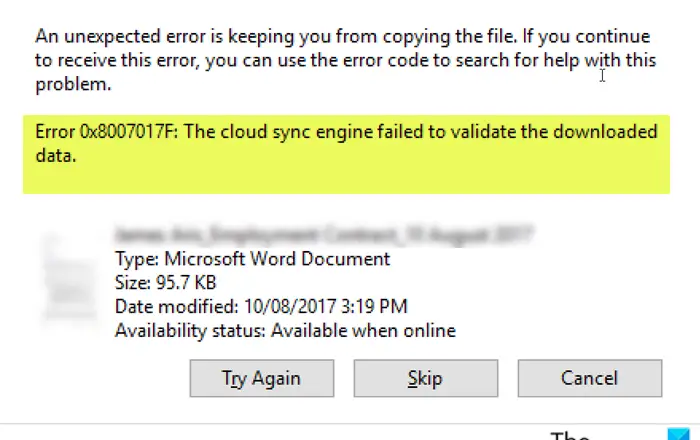Click the Error 0x8007017F message line
Screen dimensions: 700x440
pyautogui.click(x=346, y=132)
